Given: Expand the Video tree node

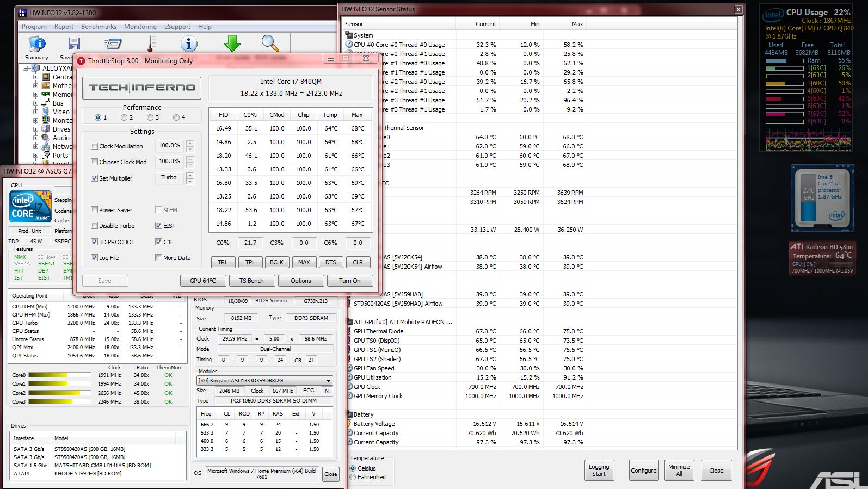Looking at the screenshot, I should (x=36, y=112).
